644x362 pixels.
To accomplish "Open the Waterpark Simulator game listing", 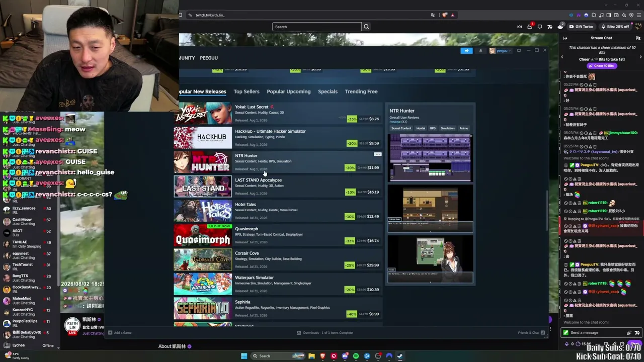I will [x=278, y=284].
